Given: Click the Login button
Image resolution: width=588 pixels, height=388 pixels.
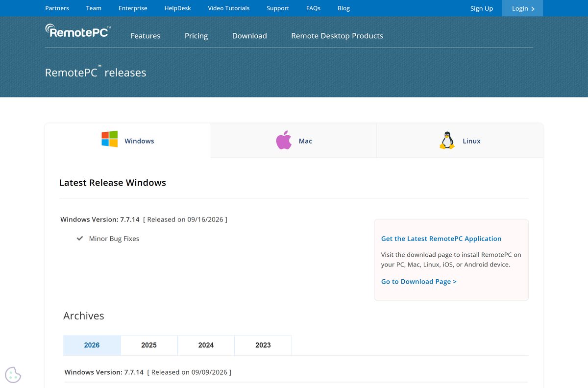Looking at the screenshot, I should pyautogui.click(x=522, y=8).
